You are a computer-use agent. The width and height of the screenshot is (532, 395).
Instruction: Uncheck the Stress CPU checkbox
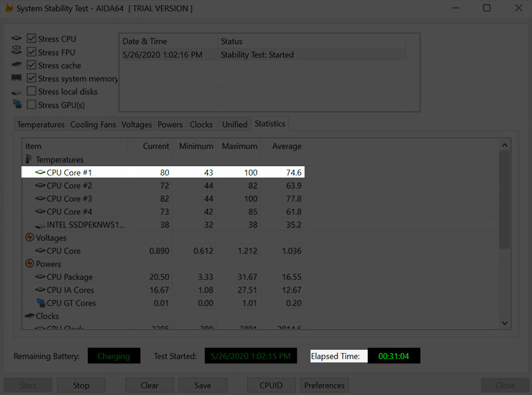pyautogui.click(x=31, y=39)
